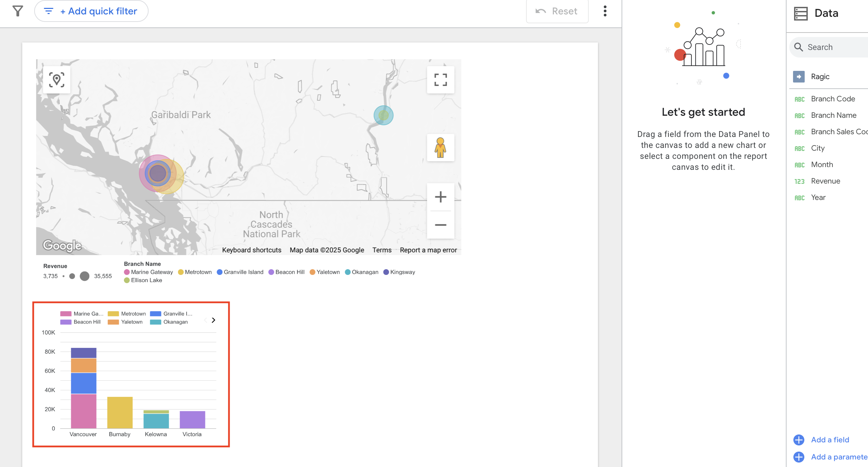The height and width of the screenshot is (467, 868).
Task: Click the plus icon beside Add a field
Action: pos(799,440)
